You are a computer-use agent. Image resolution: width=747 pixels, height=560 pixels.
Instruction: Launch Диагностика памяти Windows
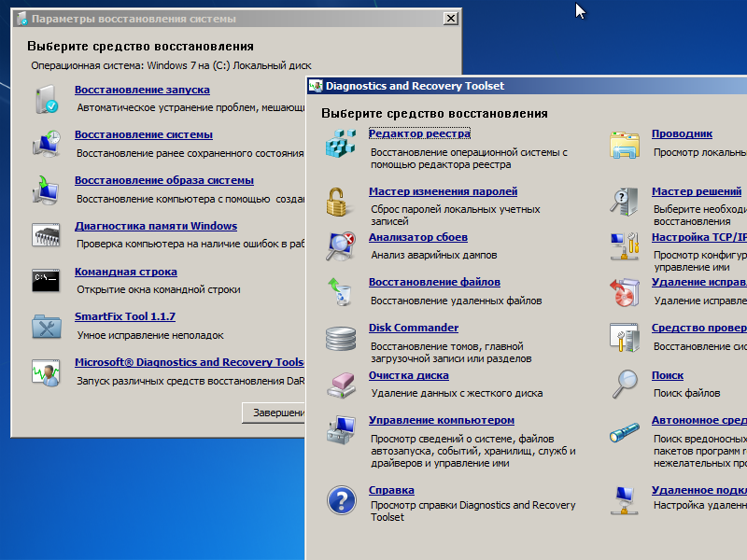pyautogui.click(x=156, y=226)
